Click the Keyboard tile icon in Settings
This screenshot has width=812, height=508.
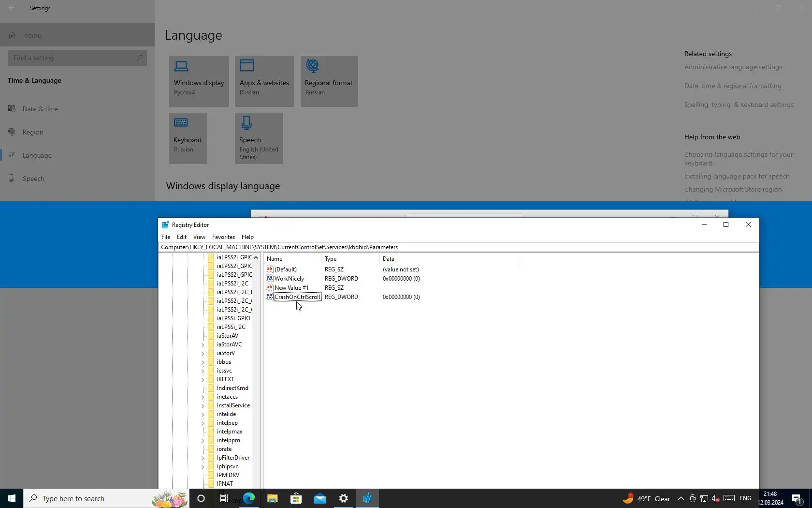coord(181,122)
